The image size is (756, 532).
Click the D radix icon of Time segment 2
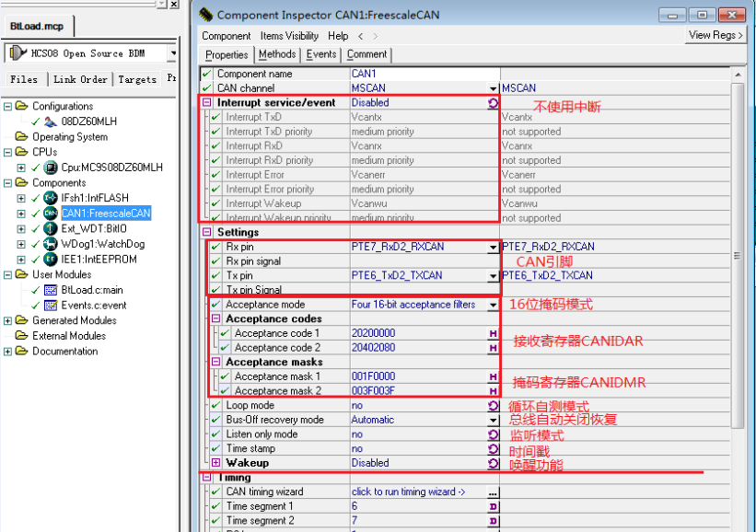(493, 521)
